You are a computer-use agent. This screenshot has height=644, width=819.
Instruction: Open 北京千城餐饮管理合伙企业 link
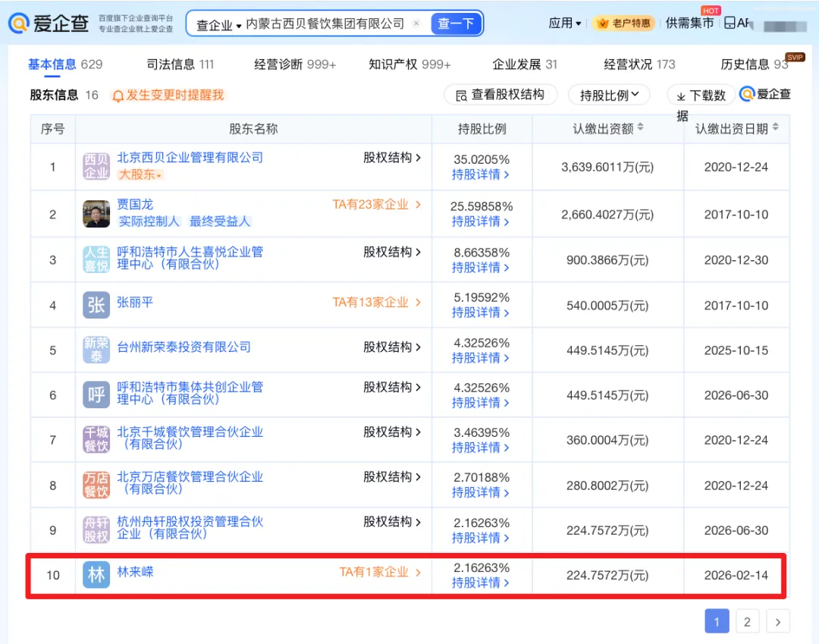click(190, 438)
